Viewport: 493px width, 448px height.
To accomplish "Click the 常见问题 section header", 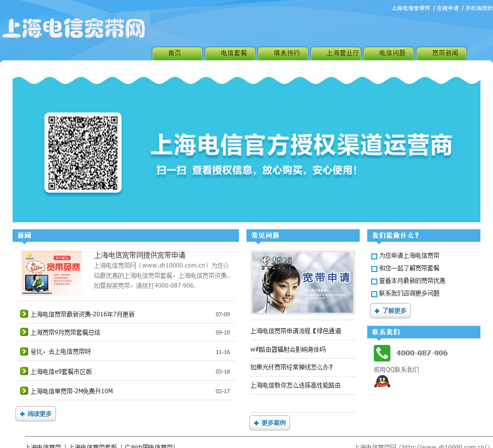I will click(303, 235).
